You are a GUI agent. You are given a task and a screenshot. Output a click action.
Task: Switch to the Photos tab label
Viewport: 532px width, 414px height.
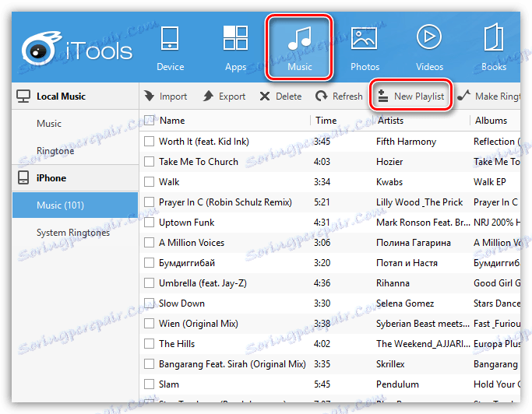click(365, 67)
